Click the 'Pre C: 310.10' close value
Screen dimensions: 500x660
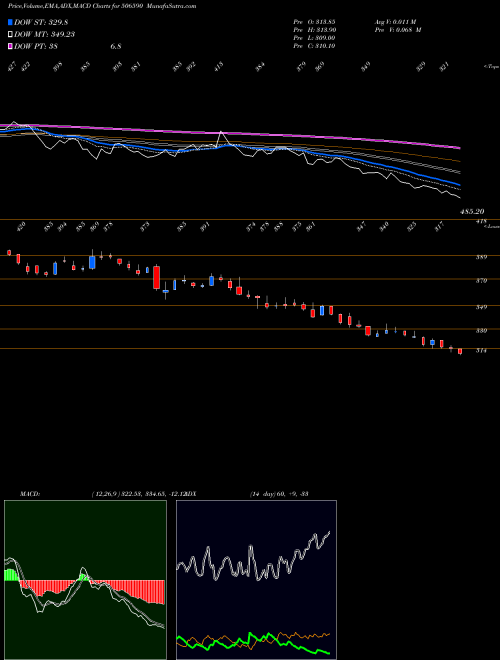pyautogui.click(x=314, y=46)
